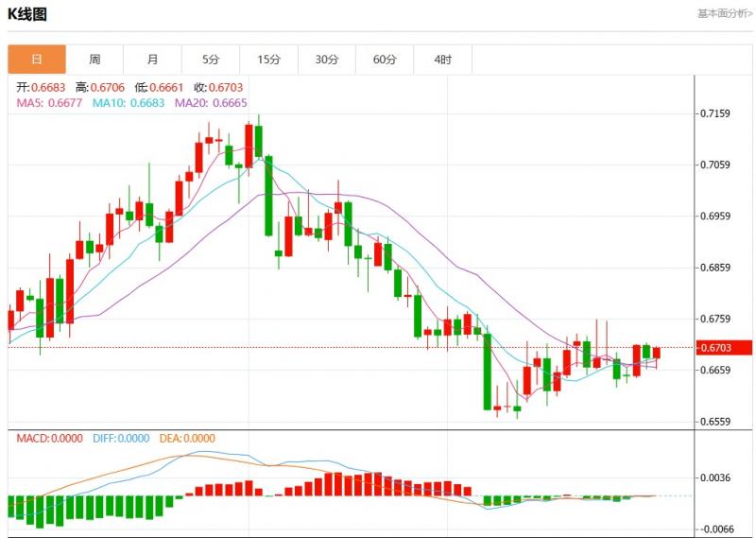Image resolution: width=756 pixels, height=538 pixels.
Task: Choose the 30分 interval tab
Action: click(327, 60)
